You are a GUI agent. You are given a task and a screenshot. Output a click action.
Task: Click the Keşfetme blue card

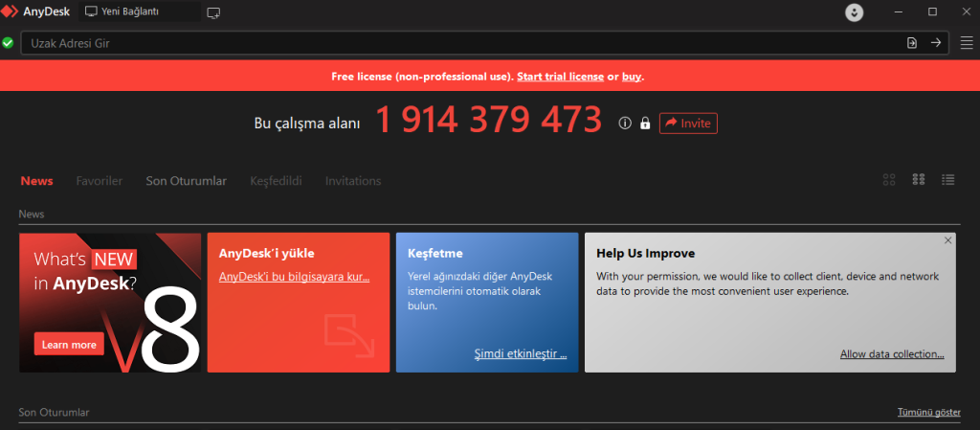[487, 303]
